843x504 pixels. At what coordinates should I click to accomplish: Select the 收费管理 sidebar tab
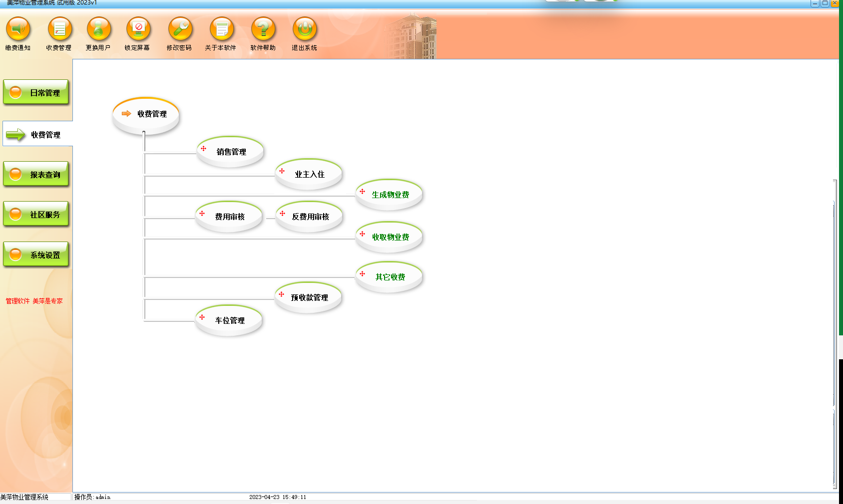[38, 134]
